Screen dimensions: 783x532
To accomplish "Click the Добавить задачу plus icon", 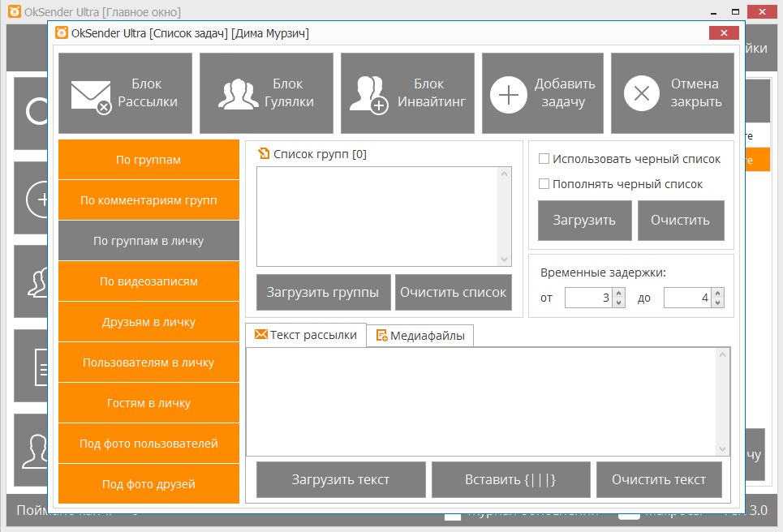I will (508, 94).
